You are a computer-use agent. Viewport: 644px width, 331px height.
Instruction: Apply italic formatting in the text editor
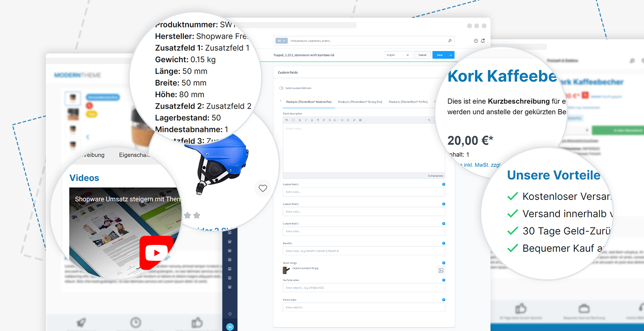306,120
